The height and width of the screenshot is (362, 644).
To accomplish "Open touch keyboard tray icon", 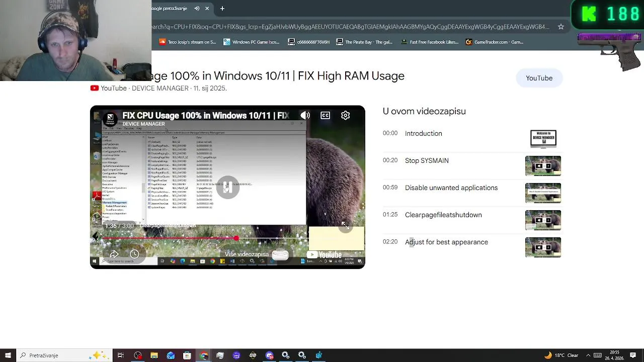I will point(598,355).
